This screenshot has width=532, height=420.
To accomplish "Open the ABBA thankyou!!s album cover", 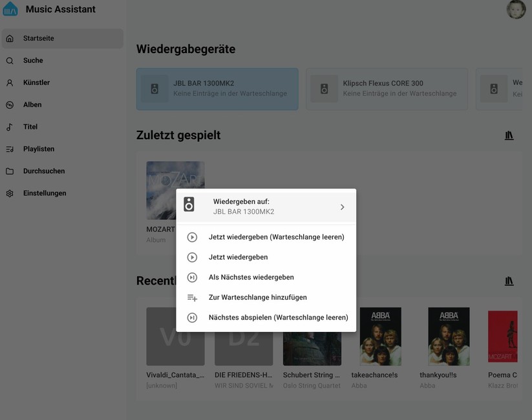I will click(449, 335).
